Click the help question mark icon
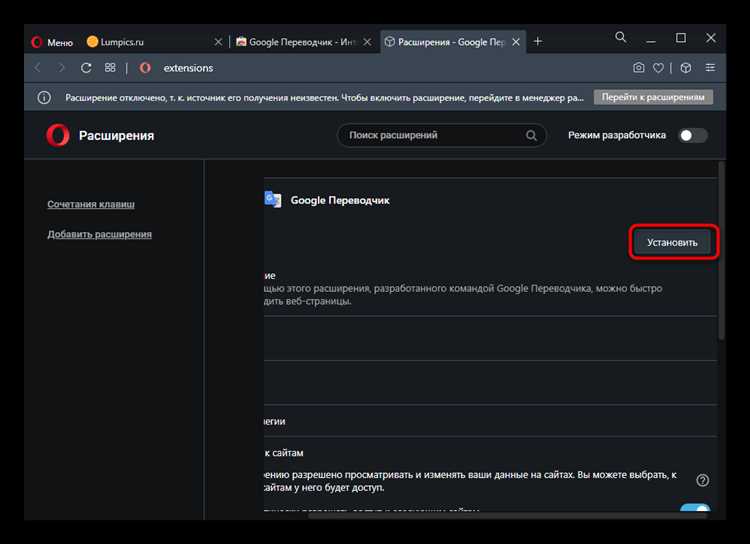The width and height of the screenshot is (750, 544). (x=703, y=480)
